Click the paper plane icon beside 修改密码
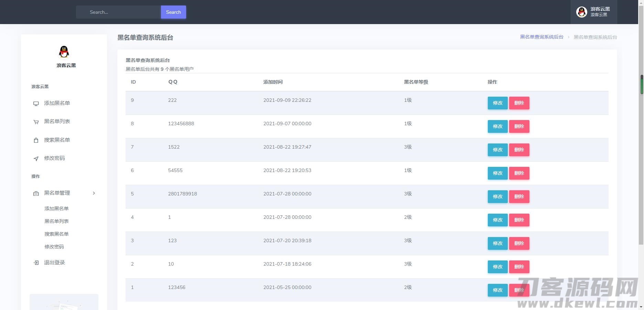The image size is (644, 310). click(36, 159)
